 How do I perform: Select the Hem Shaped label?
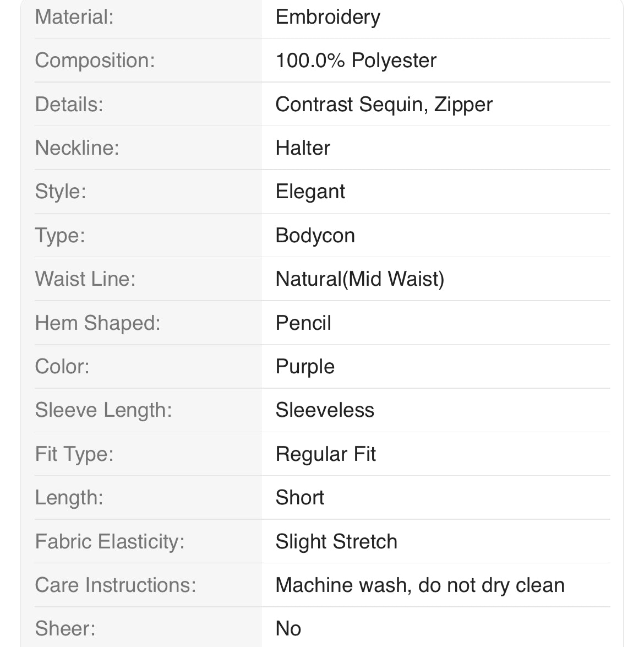[98, 324]
